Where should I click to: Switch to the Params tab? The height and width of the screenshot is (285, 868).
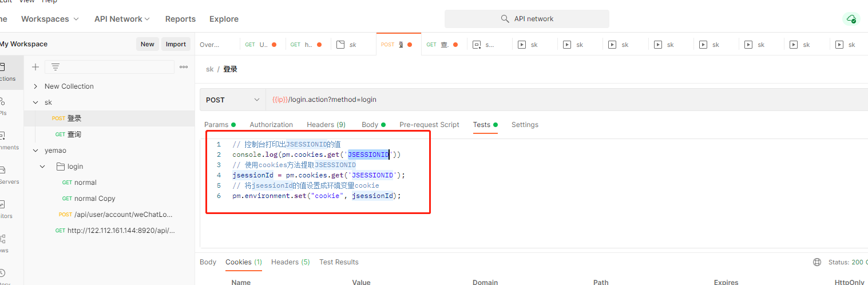point(220,125)
